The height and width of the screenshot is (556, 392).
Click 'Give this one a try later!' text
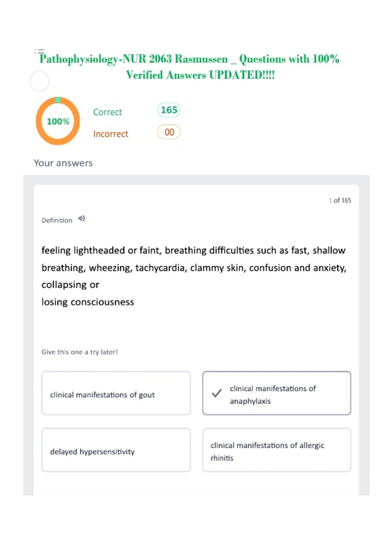[79, 352]
